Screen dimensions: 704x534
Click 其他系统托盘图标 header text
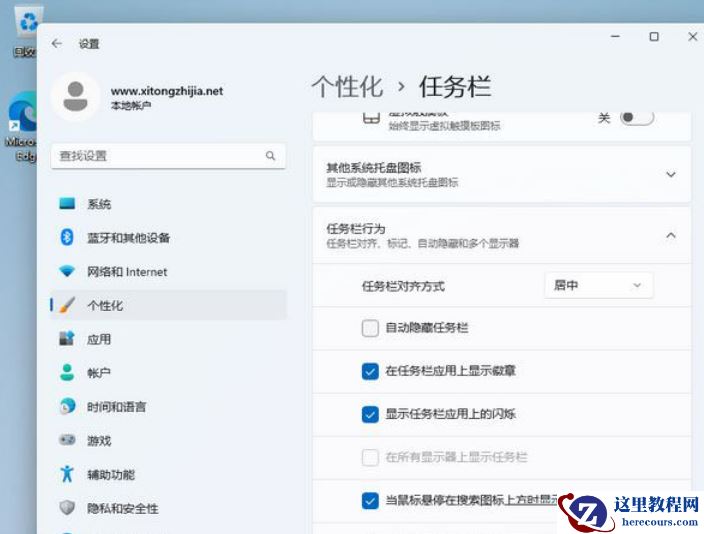tap(374, 168)
